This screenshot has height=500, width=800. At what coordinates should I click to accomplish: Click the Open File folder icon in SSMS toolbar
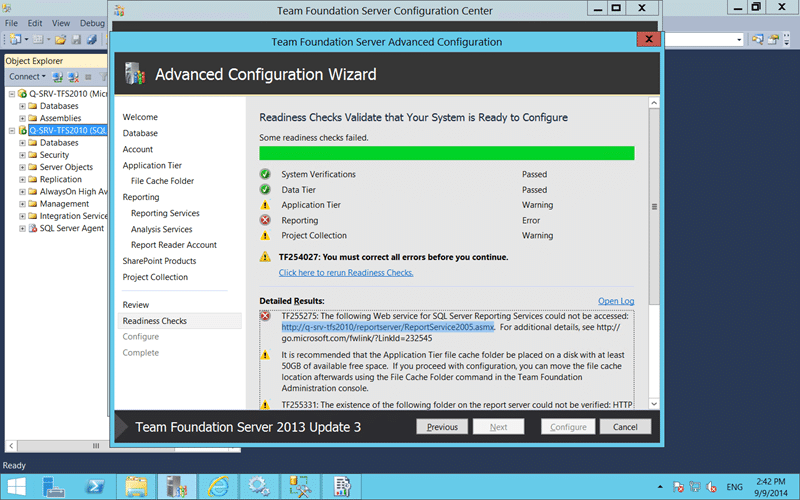pos(60,39)
